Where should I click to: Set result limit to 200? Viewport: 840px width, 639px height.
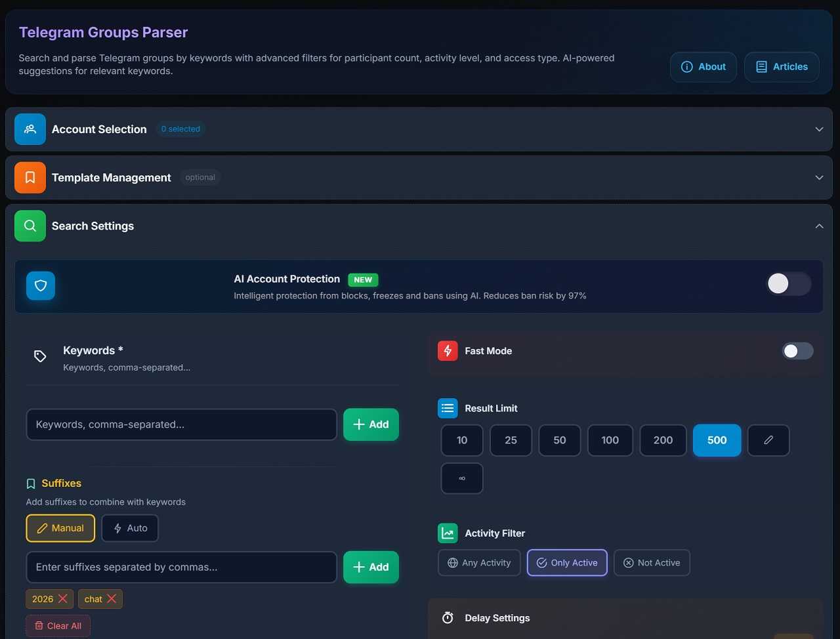[x=663, y=440]
